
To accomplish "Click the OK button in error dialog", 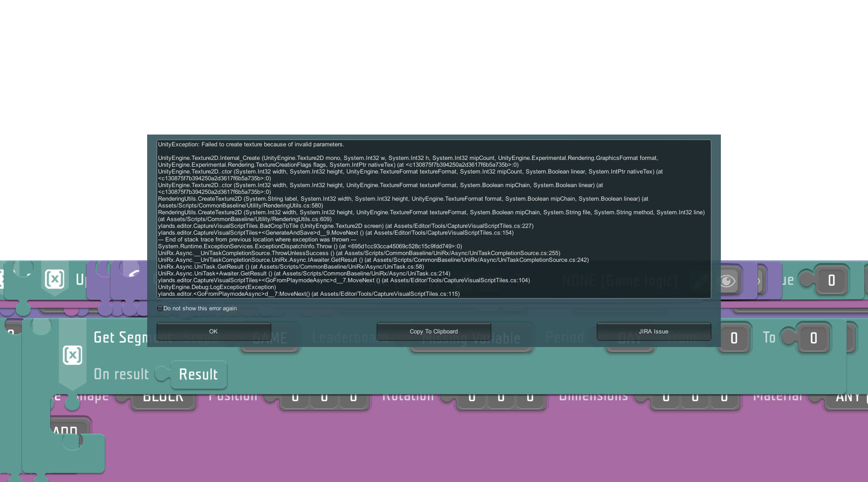I will [x=213, y=331].
